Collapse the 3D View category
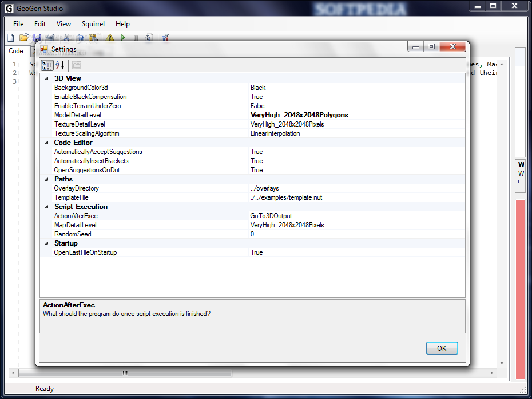The height and width of the screenshot is (399, 532). click(x=46, y=78)
